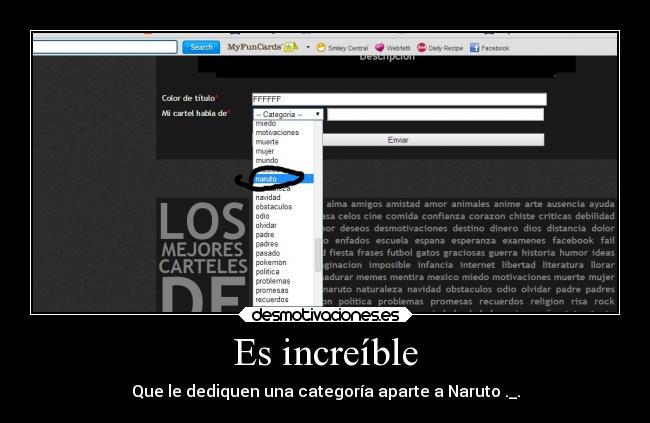The height and width of the screenshot is (423, 650).
Task: Select 'padre' in the category list
Action: click(264, 235)
